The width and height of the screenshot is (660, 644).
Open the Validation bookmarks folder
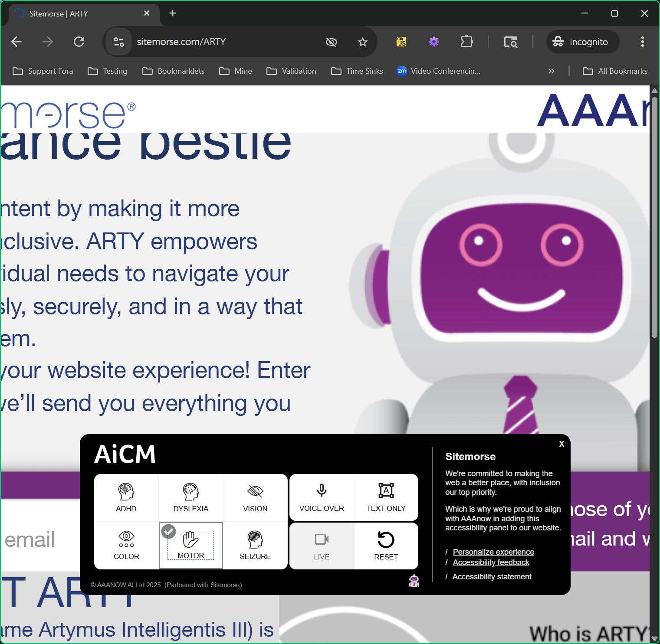(x=292, y=71)
